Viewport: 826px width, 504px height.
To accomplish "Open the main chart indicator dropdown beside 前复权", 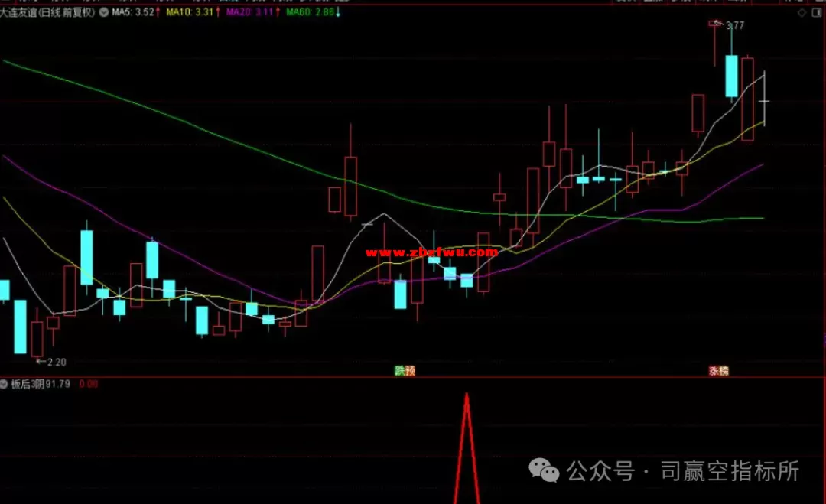I will pos(104,12).
